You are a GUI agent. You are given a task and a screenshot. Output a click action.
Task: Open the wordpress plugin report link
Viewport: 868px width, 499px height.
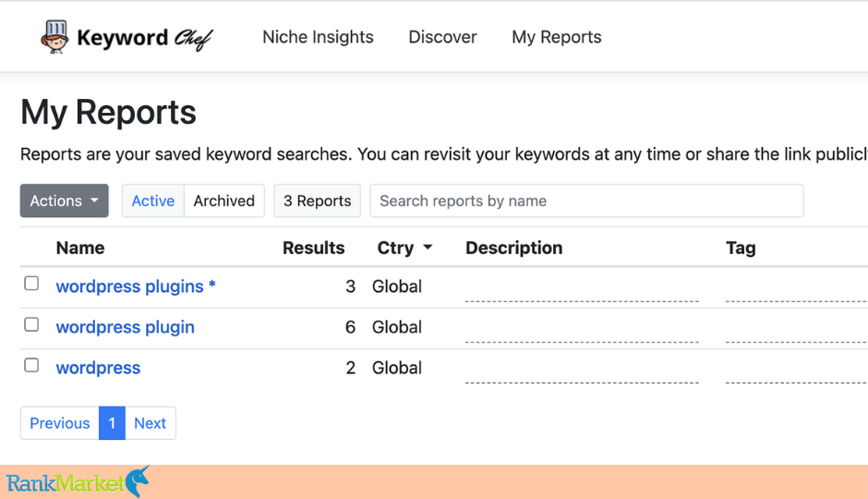pyautogui.click(x=125, y=327)
